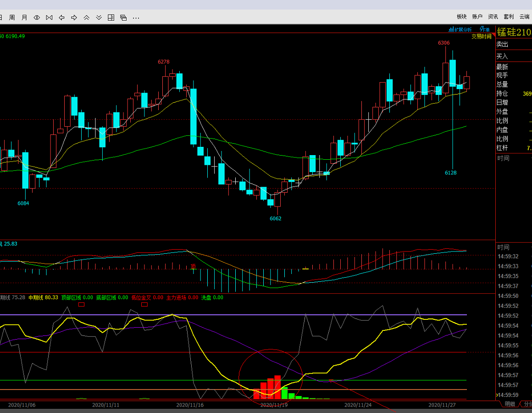Open the 账户 menu
The height and width of the screenshot is (413, 532).
tap(477, 17)
